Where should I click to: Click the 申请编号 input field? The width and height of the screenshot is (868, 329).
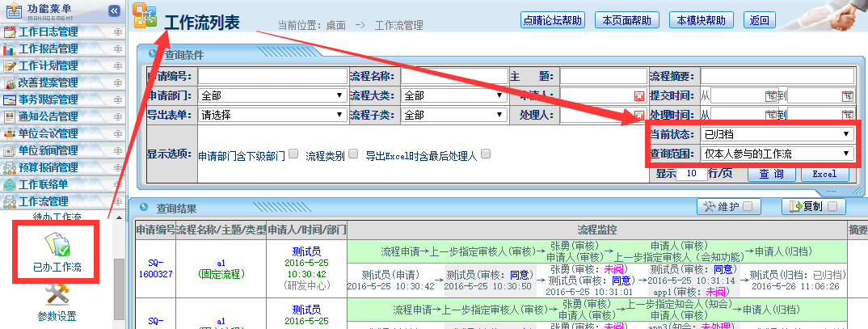coord(272,77)
